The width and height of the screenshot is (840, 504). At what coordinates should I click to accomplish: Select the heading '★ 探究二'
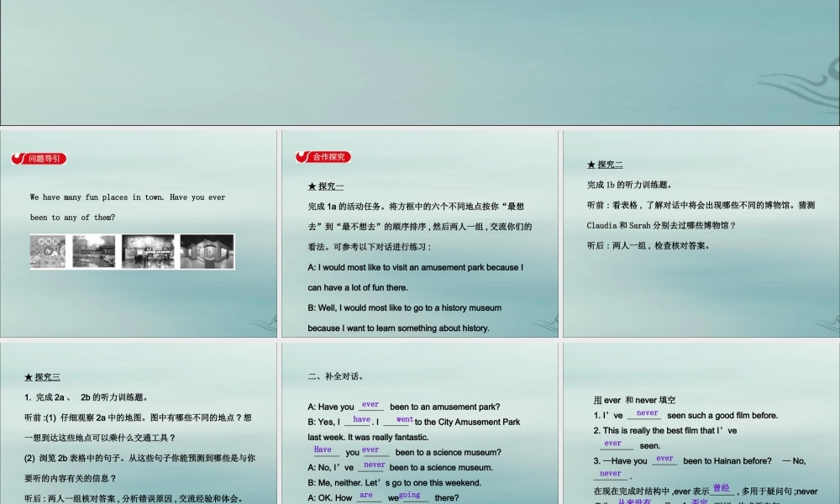click(x=605, y=165)
